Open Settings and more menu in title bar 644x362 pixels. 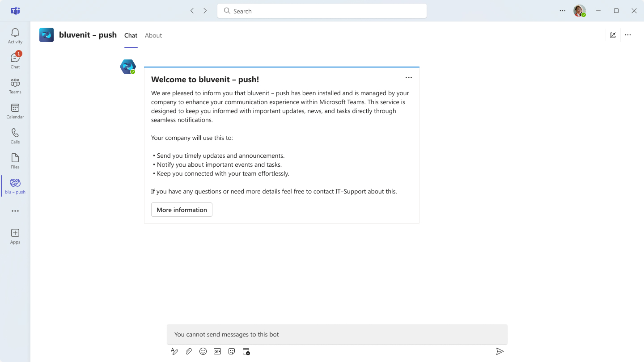click(563, 11)
